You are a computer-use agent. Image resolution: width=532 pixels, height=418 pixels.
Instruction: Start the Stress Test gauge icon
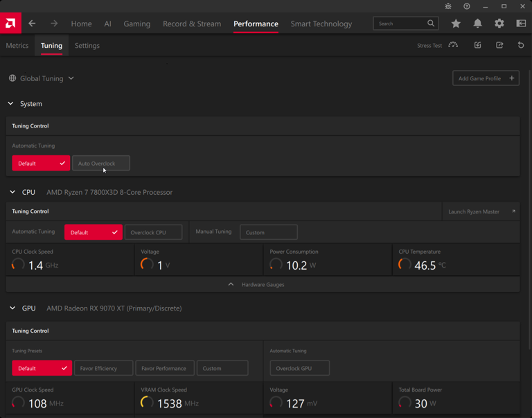pyautogui.click(x=453, y=45)
